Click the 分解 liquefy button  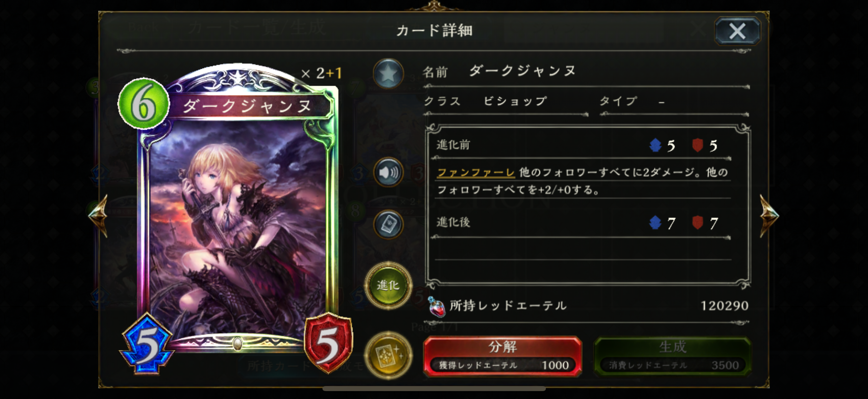point(503,356)
